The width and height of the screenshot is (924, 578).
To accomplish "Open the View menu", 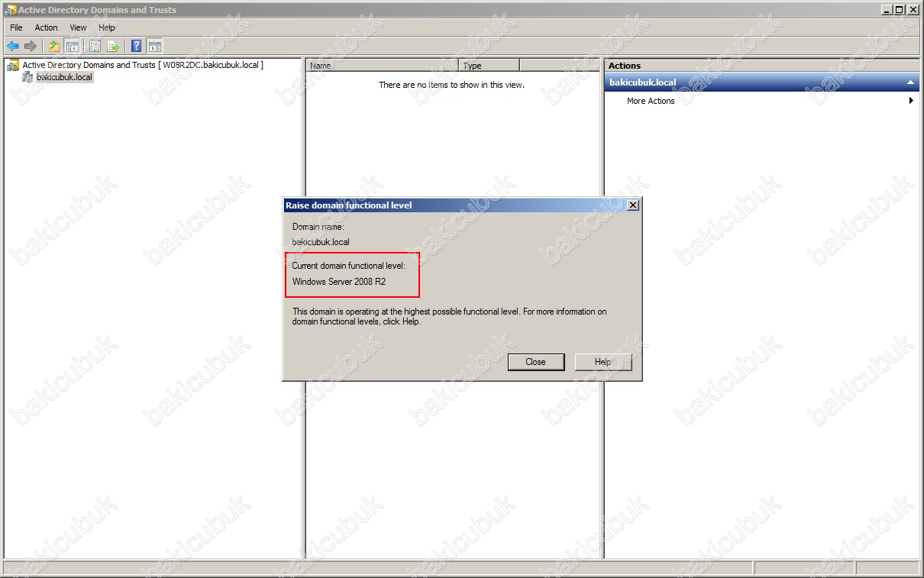I will click(x=79, y=27).
